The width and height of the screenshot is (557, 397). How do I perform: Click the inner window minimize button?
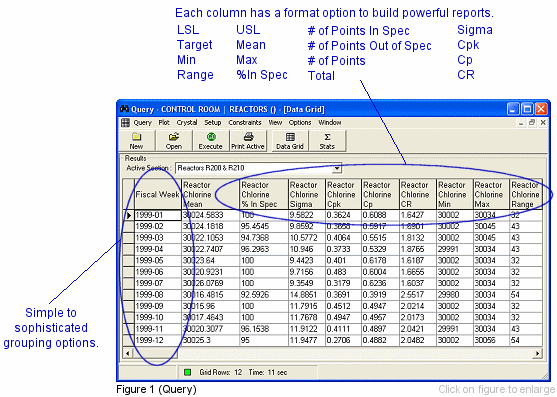(x=521, y=123)
